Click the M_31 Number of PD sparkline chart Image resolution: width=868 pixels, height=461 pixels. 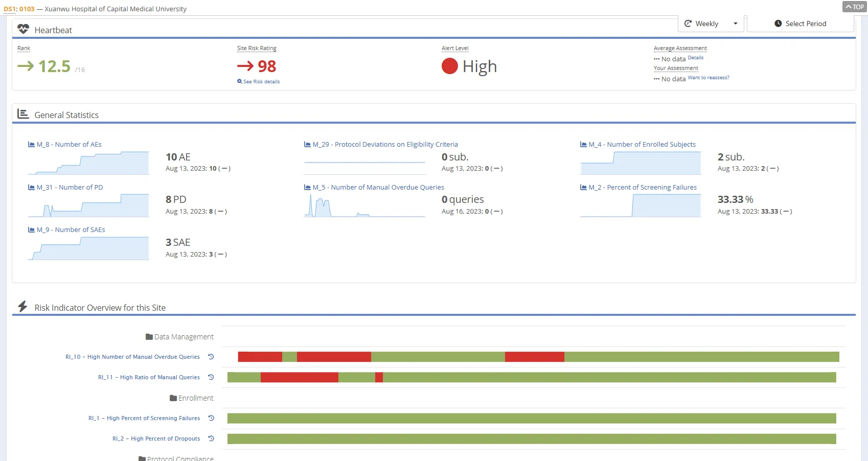pos(88,205)
